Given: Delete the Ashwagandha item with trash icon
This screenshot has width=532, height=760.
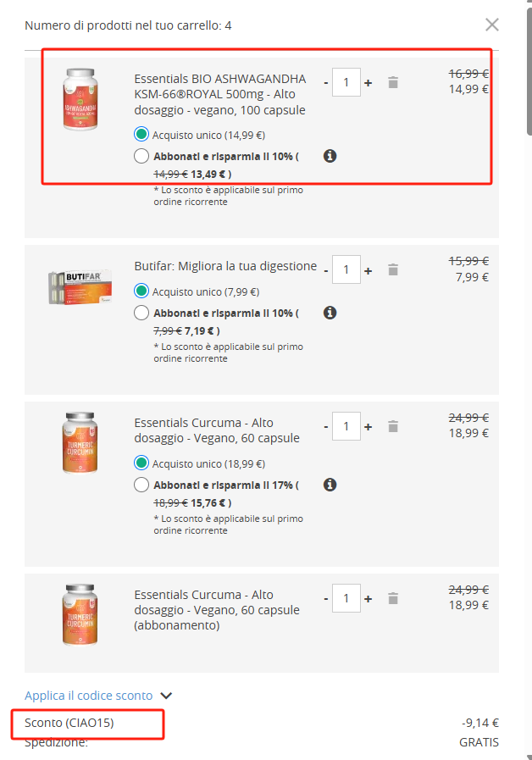Looking at the screenshot, I should [x=393, y=82].
